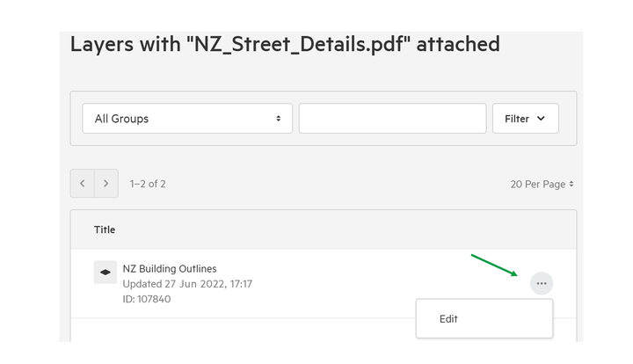Image resolution: width=633 pixels, height=364 pixels.
Task: Focus the empty search text field
Action: [392, 118]
